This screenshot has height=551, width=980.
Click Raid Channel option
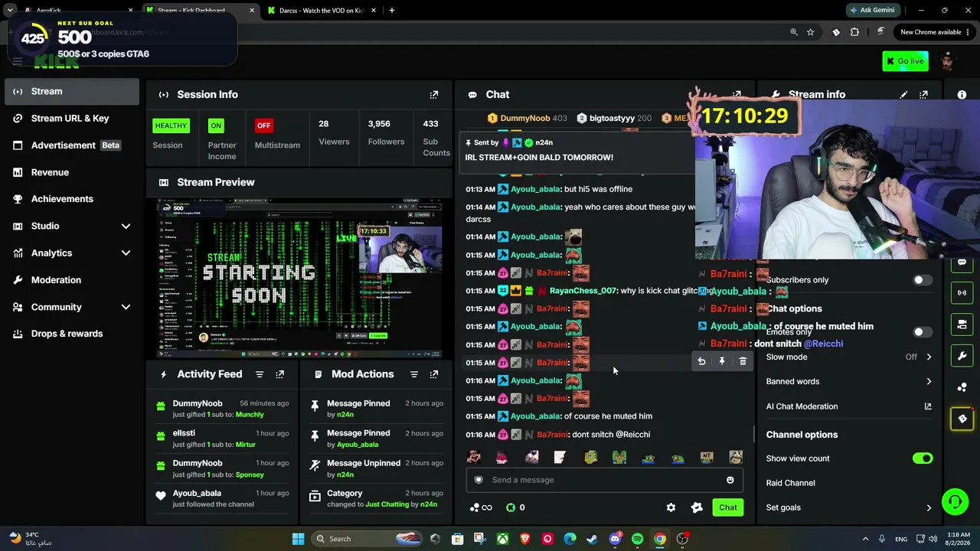pyautogui.click(x=790, y=483)
